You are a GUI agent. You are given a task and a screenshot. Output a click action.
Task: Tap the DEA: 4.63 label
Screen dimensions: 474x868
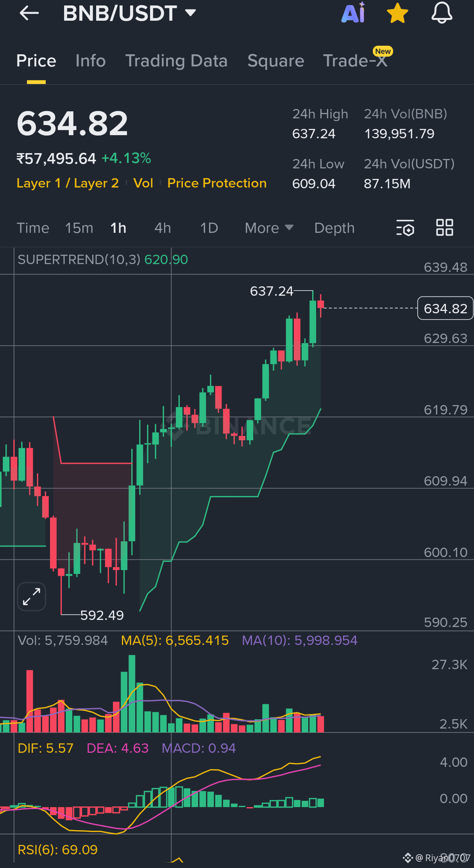(118, 748)
